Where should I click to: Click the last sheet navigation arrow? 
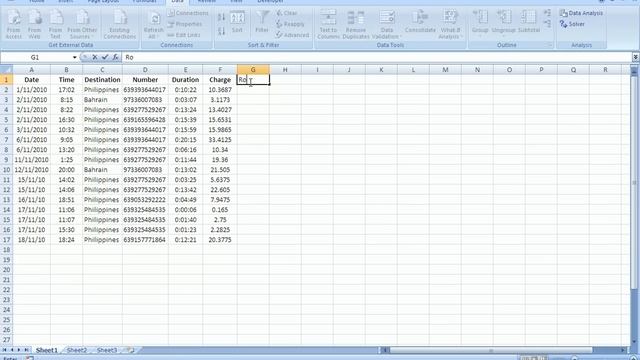click(x=27, y=350)
